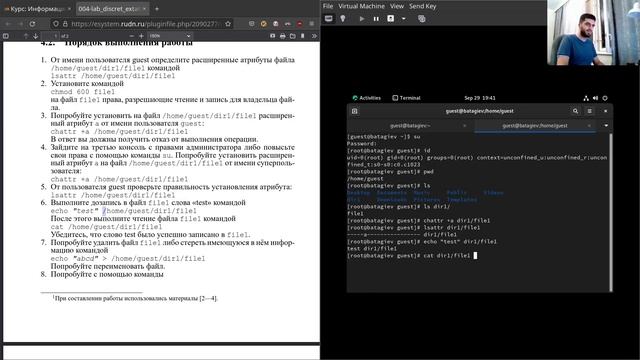Open a new terminal tab button
Screen dimensions: 640x360
click(355, 111)
